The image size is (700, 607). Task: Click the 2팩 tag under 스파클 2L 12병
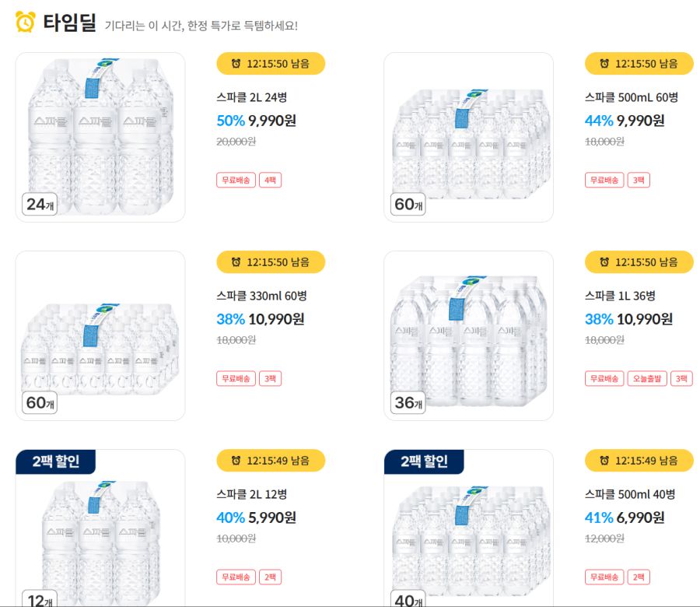(270, 577)
